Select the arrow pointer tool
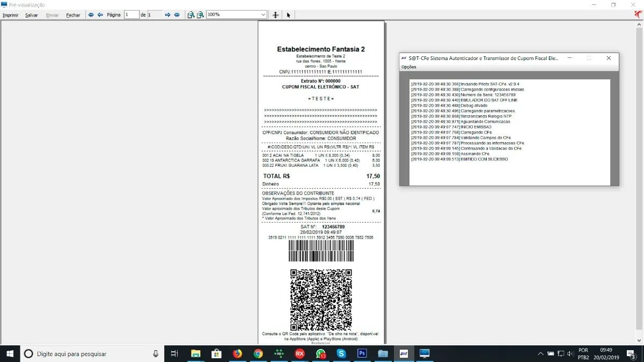This screenshot has height=362, width=644. click(x=288, y=15)
